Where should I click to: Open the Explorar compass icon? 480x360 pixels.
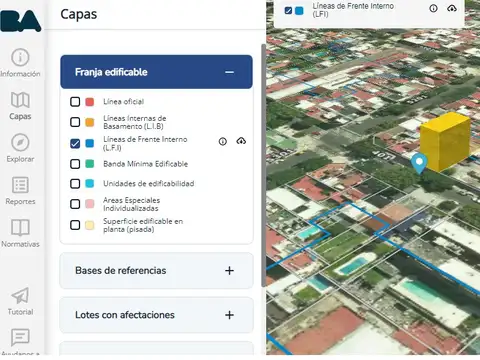click(20, 143)
